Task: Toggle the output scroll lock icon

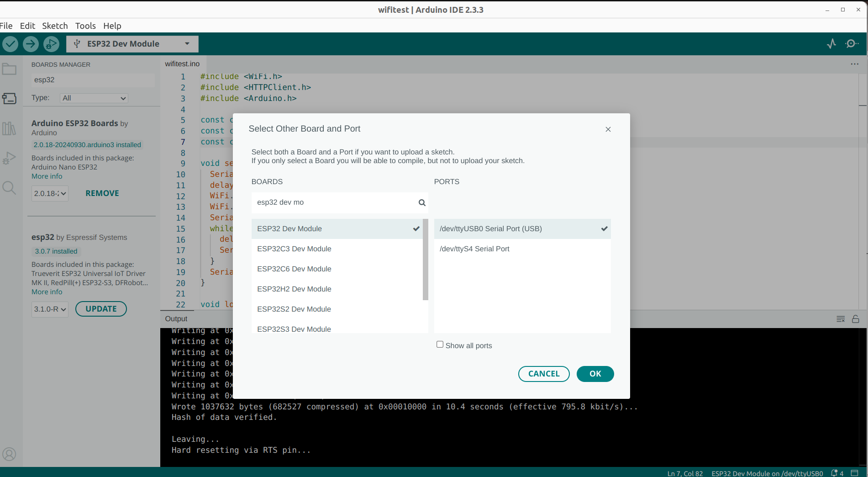Action: tap(856, 319)
